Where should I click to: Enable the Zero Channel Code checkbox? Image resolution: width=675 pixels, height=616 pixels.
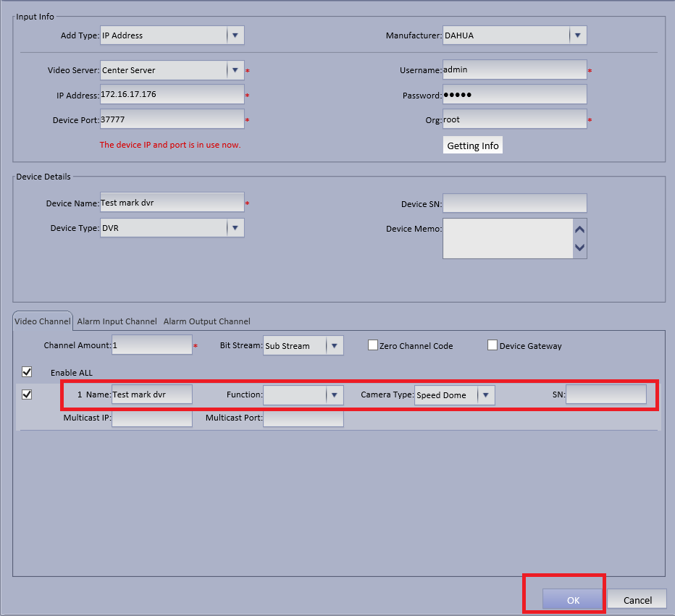coord(373,345)
